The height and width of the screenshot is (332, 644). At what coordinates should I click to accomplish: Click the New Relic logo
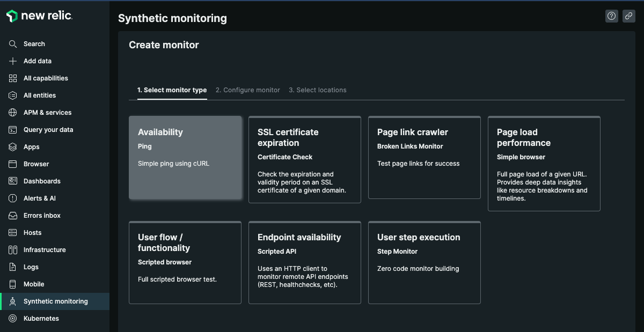click(39, 16)
